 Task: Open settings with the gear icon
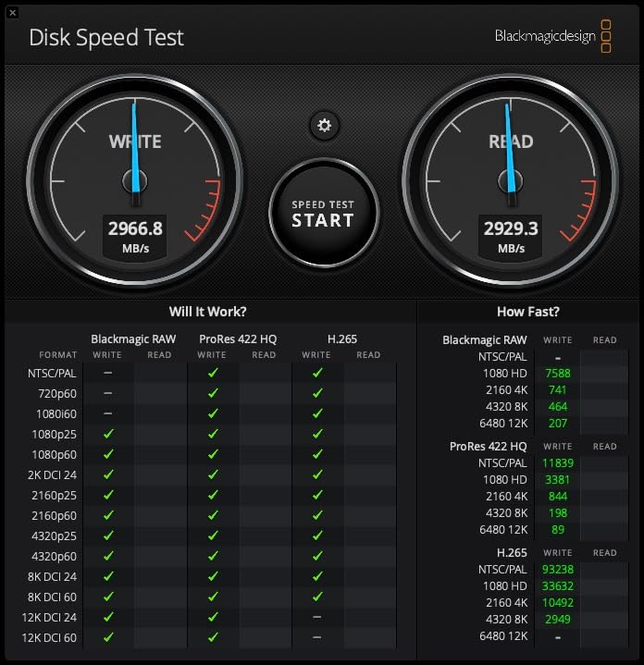coord(324,126)
